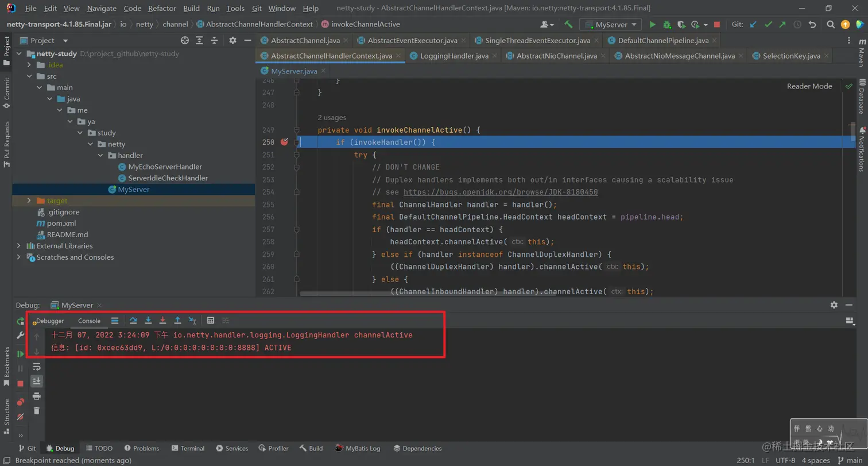Switch to DefaultChannelPipeline.java tab
This screenshot has width=868, height=466.
click(663, 40)
